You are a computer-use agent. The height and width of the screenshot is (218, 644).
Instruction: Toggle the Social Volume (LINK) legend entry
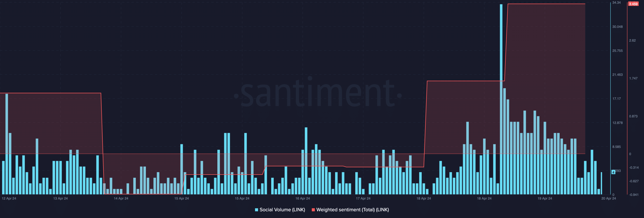(280, 210)
